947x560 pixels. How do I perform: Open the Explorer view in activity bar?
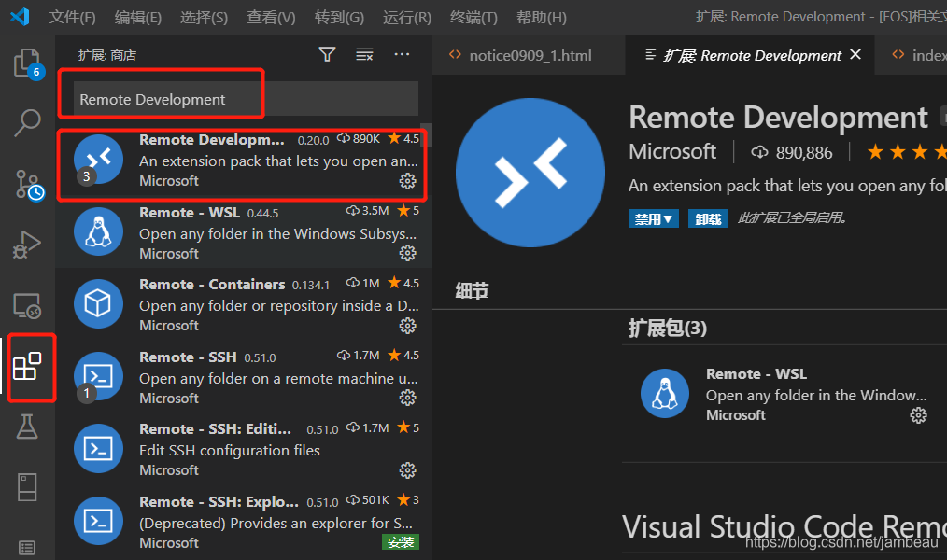(x=27, y=63)
